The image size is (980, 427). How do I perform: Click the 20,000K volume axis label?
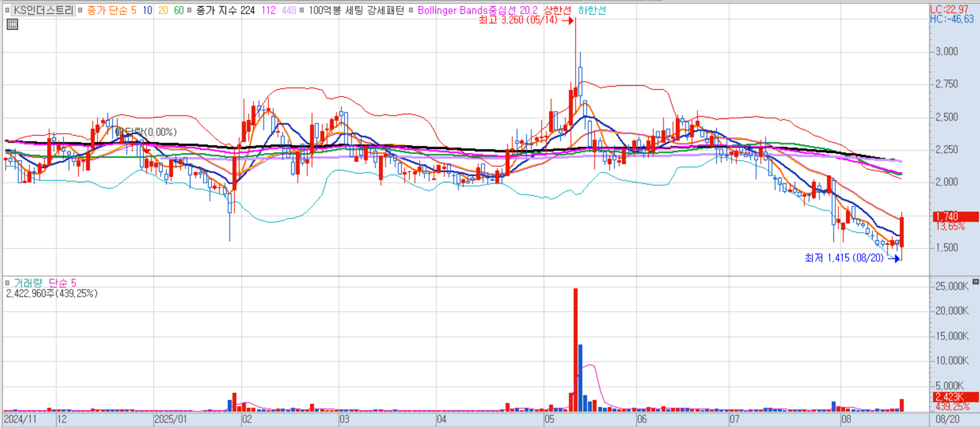click(x=952, y=311)
